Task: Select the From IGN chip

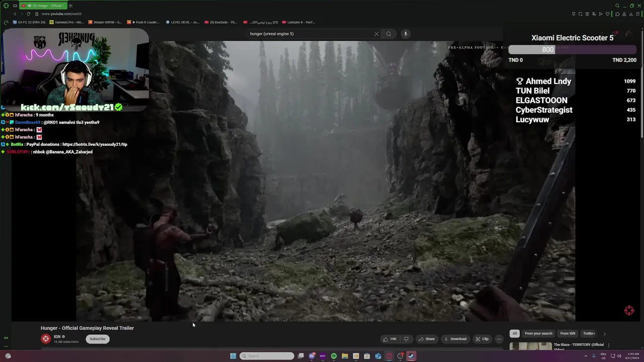Action: pyautogui.click(x=568, y=333)
